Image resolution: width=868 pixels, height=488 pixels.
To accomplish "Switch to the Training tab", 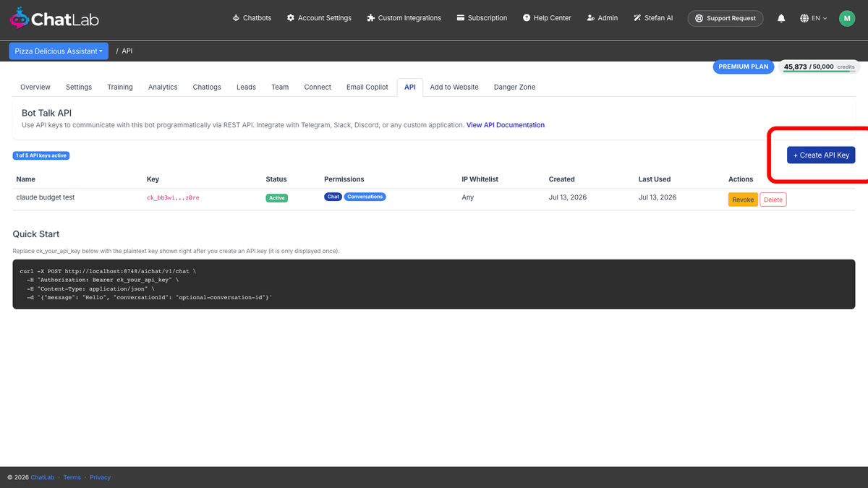I will pyautogui.click(x=120, y=87).
